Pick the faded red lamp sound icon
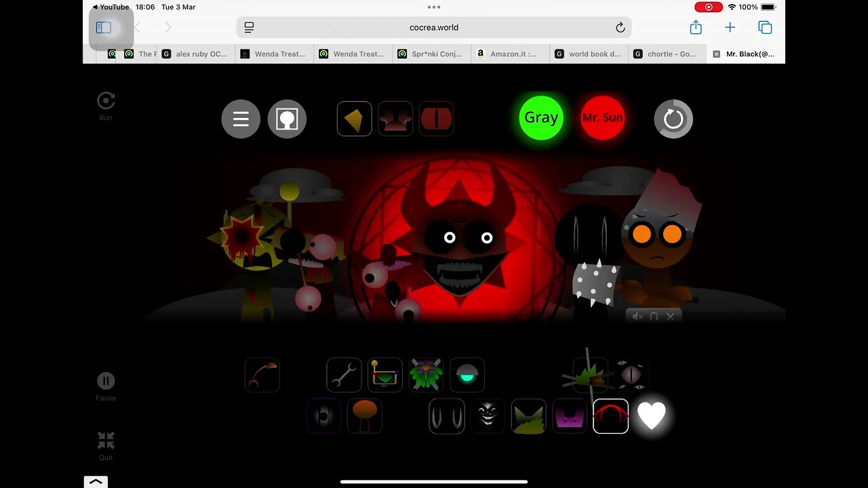This screenshot has width=868, height=488. (262, 375)
